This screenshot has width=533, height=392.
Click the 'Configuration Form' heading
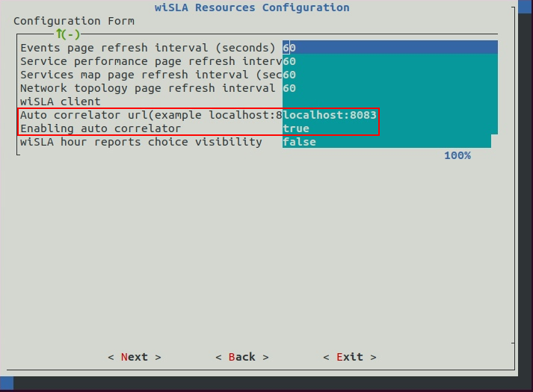pyautogui.click(x=74, y=21)
